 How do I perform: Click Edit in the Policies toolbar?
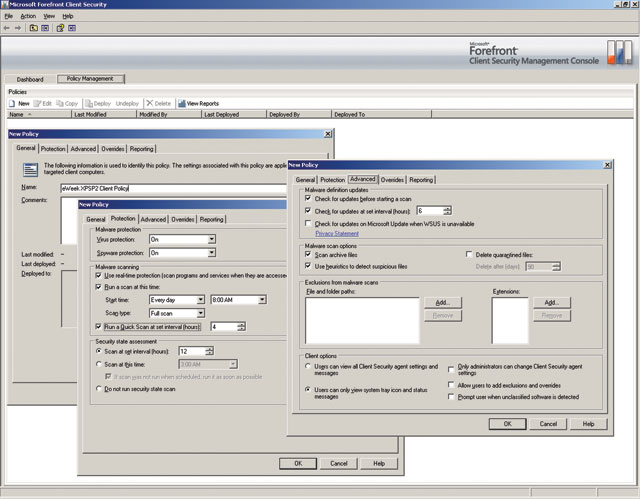[x=43, y=104]
